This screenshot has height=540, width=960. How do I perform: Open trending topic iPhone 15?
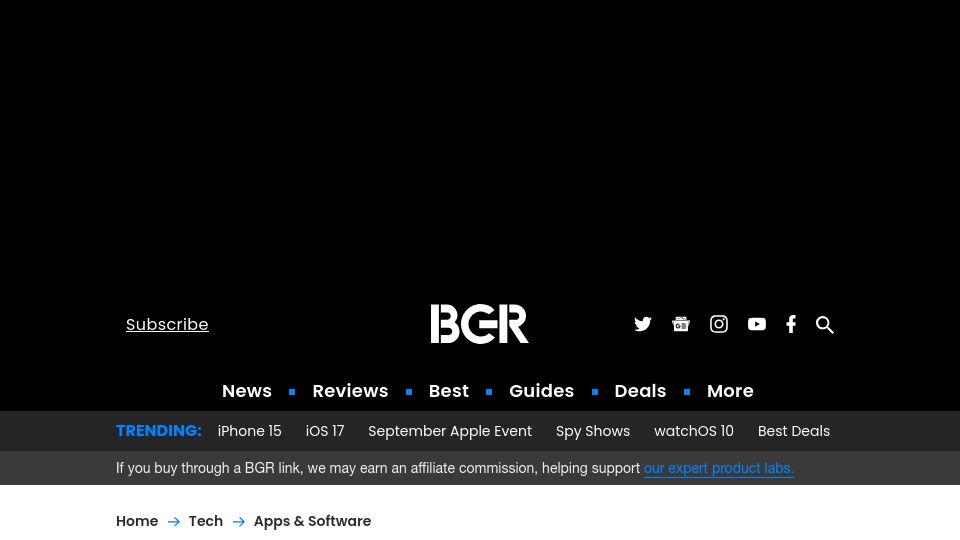point(250,431)
